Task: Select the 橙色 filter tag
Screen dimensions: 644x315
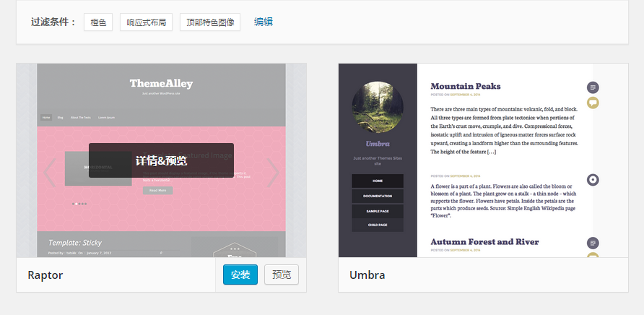Action: click(98, 22)
